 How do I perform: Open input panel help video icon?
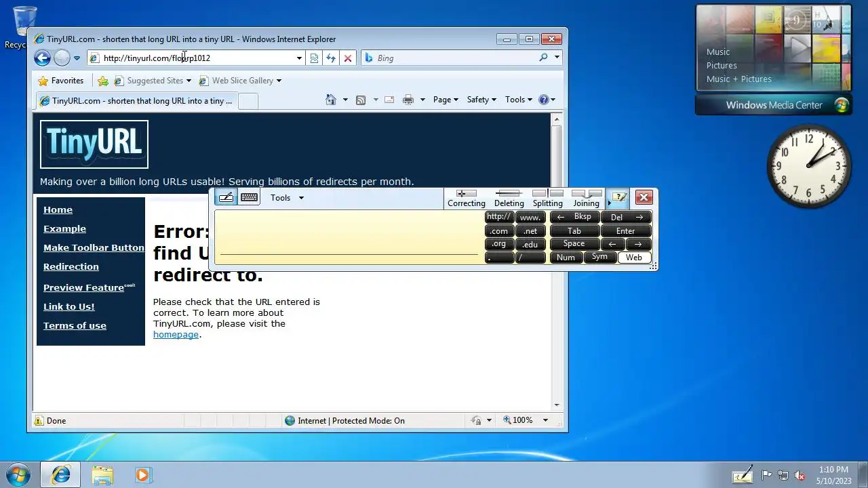618,197
